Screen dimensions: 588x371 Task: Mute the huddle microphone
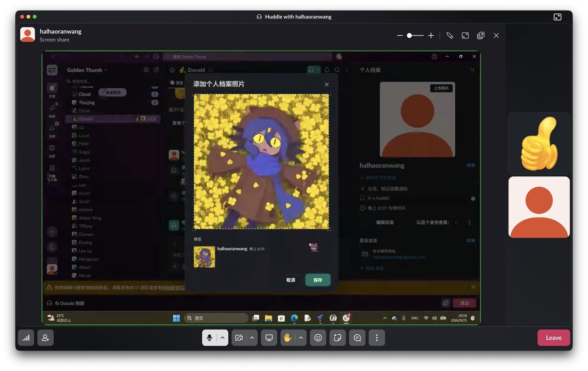click(x=209, y=338)
